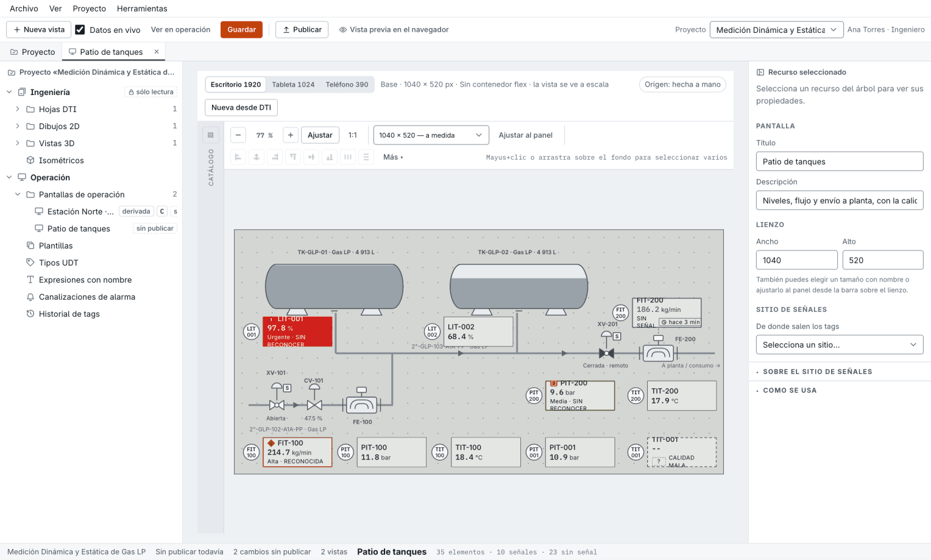Image resolution: width=931 pixels, height=560 pixels.
Task: Click the align right edges icon
Action: pyautogui.click(x=275, y=157)
